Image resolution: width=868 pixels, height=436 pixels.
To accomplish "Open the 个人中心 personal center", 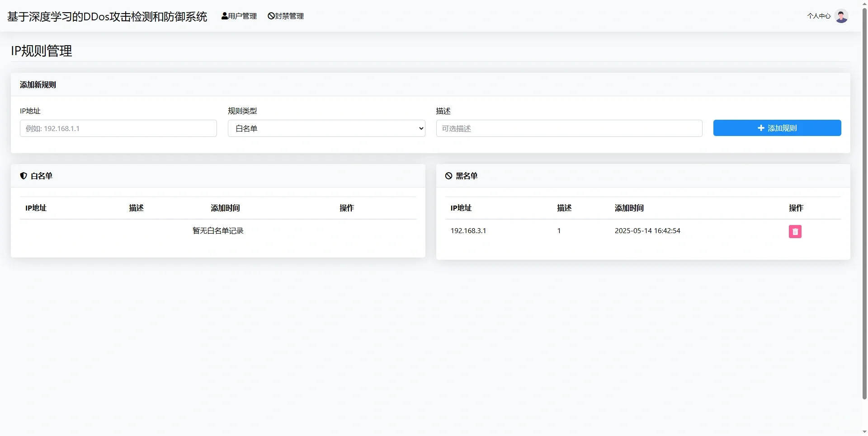I will [818, 16].
